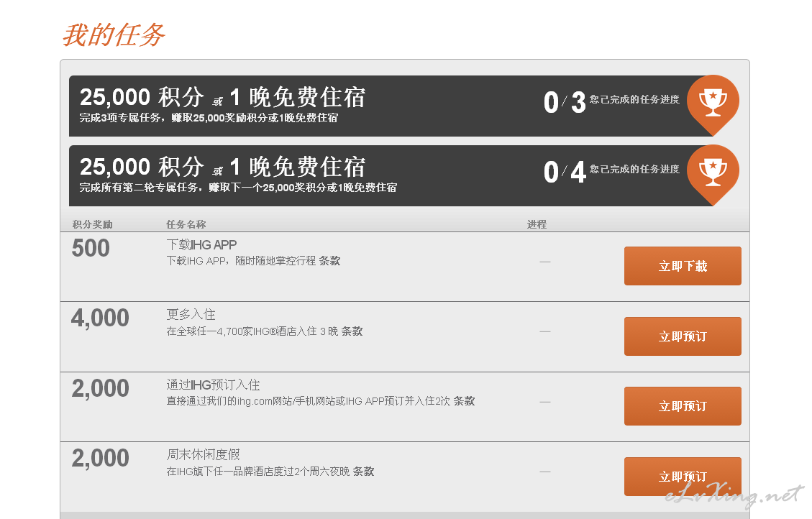Click 立即预订 for 周末休闲度假 task
The width and height of the screenshot is (812, 519).
pyautogui.click(x=683, y=477)
